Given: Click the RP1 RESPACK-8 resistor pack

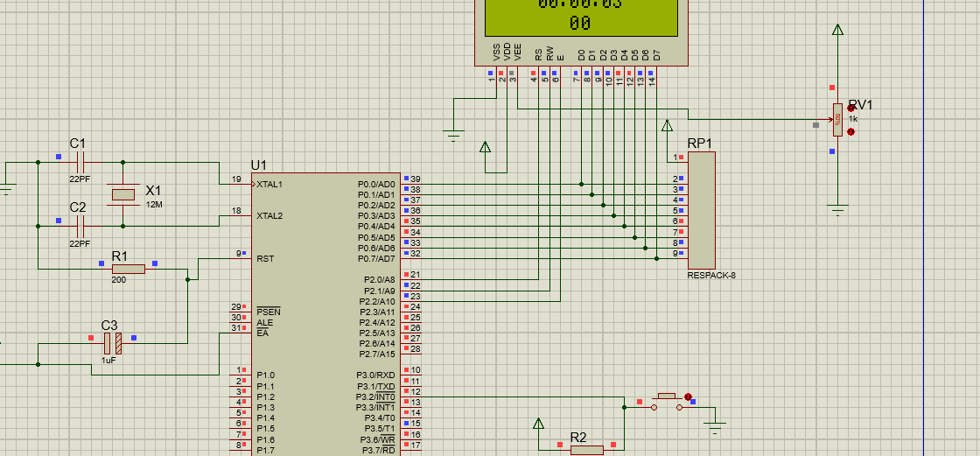Looking at the screenshot, I should point(701,210).
